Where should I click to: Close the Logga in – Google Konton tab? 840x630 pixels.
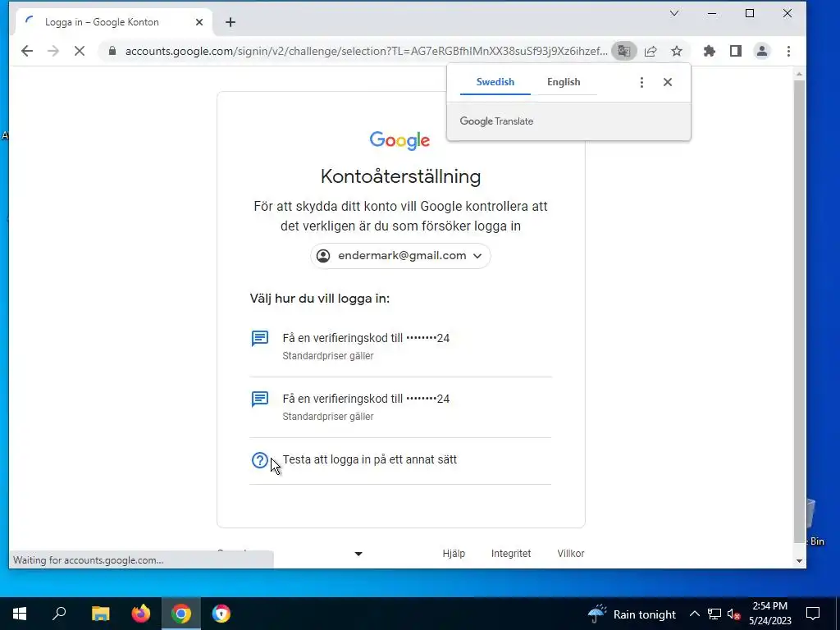[199, 22]
